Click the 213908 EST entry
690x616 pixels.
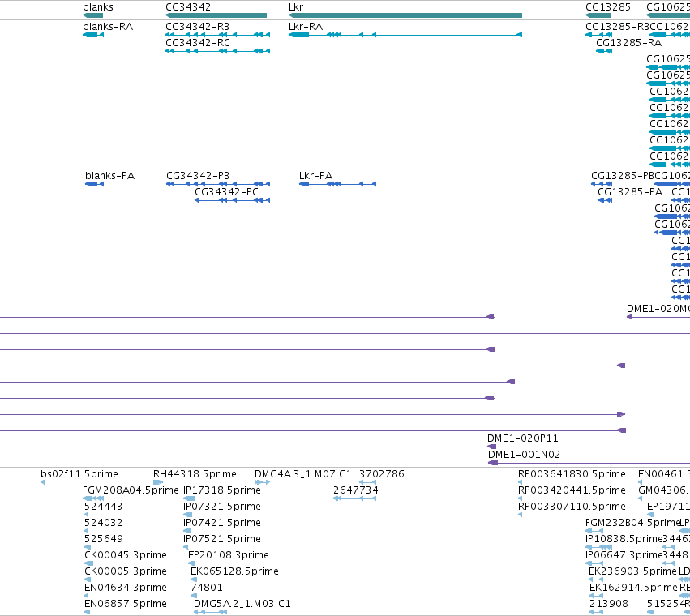(596, 612)
